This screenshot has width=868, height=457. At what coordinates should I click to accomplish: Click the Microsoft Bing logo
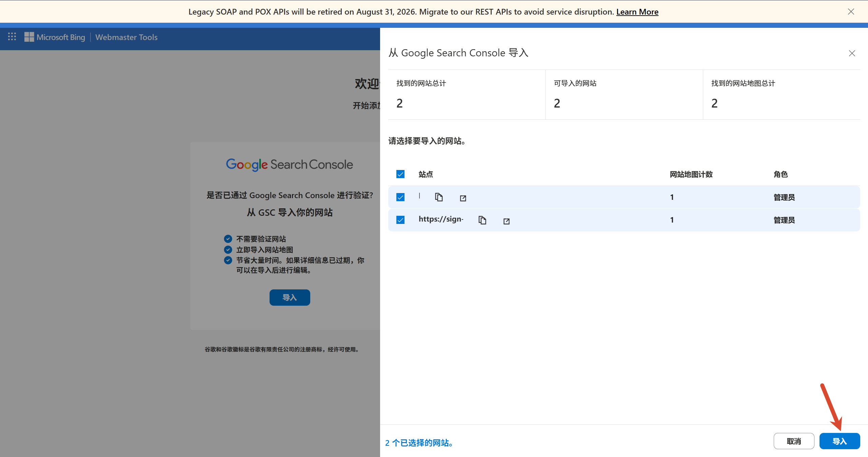point(55,37)
